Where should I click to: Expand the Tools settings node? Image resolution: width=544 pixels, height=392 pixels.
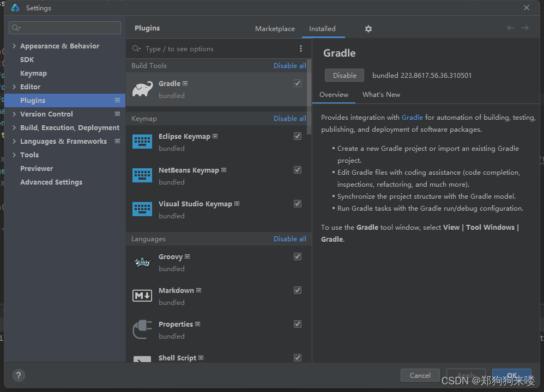tap(14, 155)
